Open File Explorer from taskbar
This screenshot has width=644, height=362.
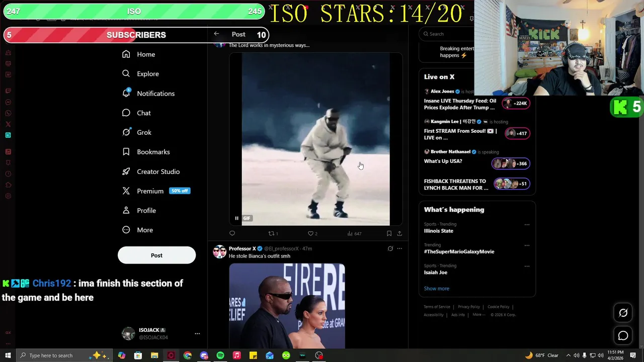154,355
